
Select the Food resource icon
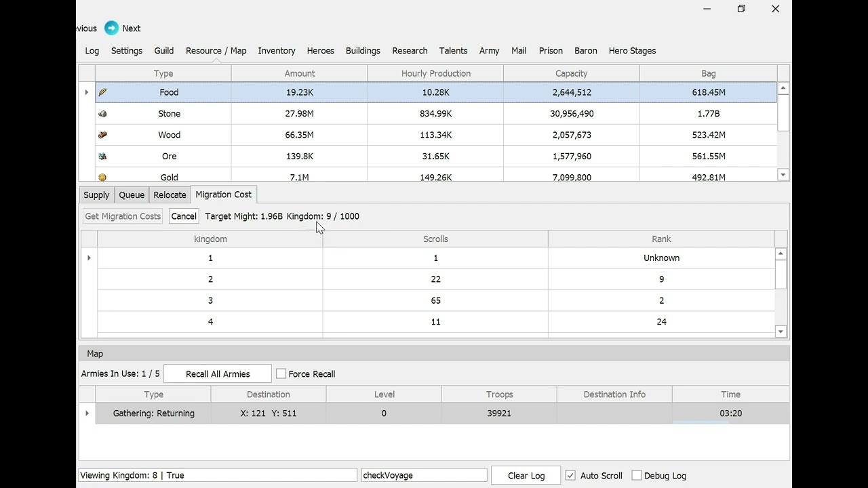pos(102,92)
